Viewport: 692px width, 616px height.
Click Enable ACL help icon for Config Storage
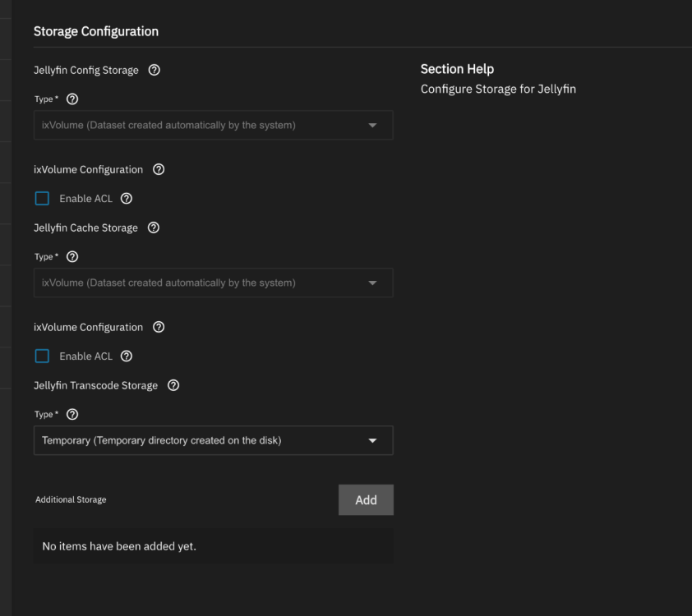pos(127,199)
